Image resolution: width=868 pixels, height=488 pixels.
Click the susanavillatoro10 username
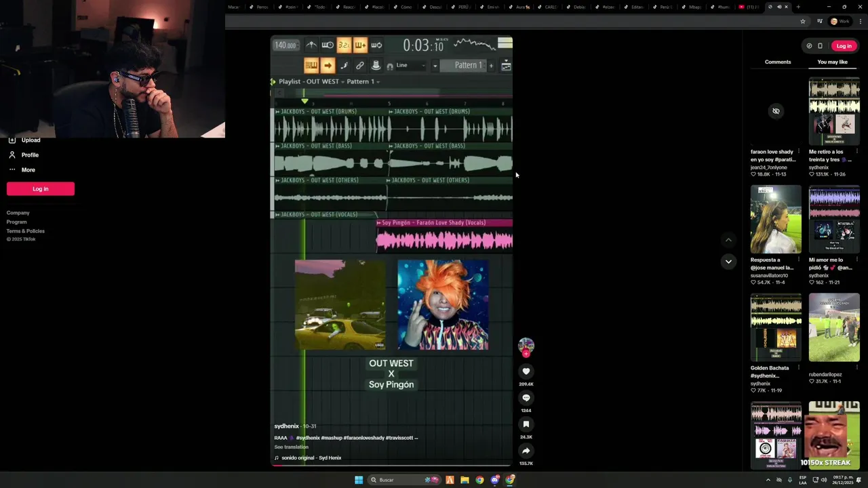769,276
